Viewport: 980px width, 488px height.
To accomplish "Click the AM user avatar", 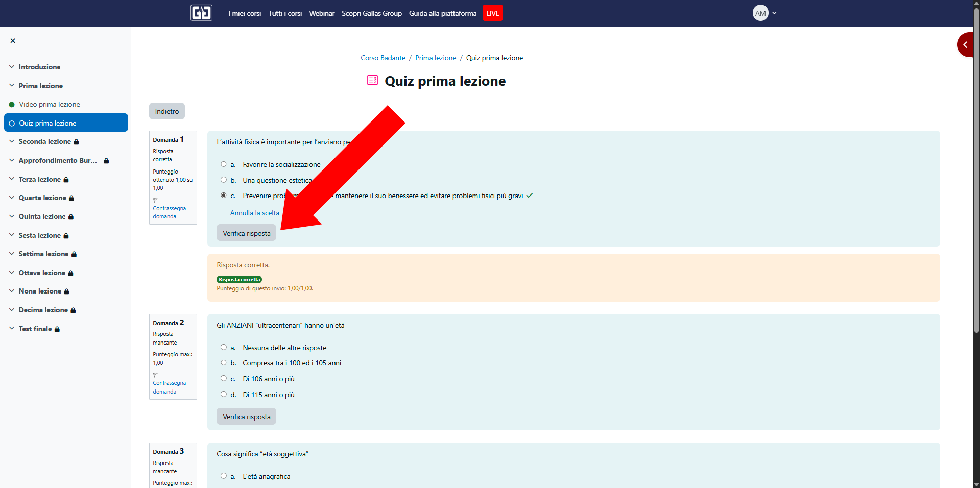I will (760, 13).
